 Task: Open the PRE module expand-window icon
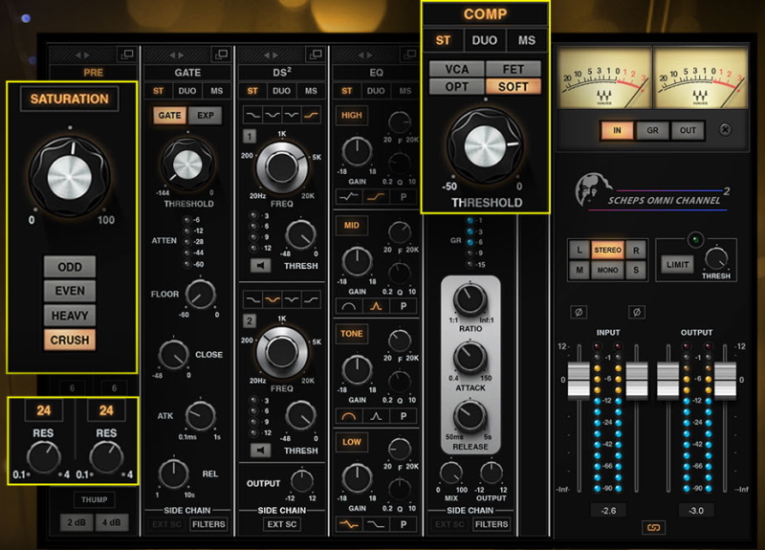pos(127,54)
